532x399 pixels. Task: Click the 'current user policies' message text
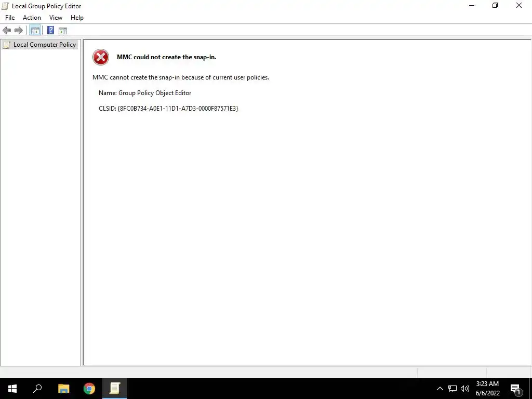coord(180,77)
